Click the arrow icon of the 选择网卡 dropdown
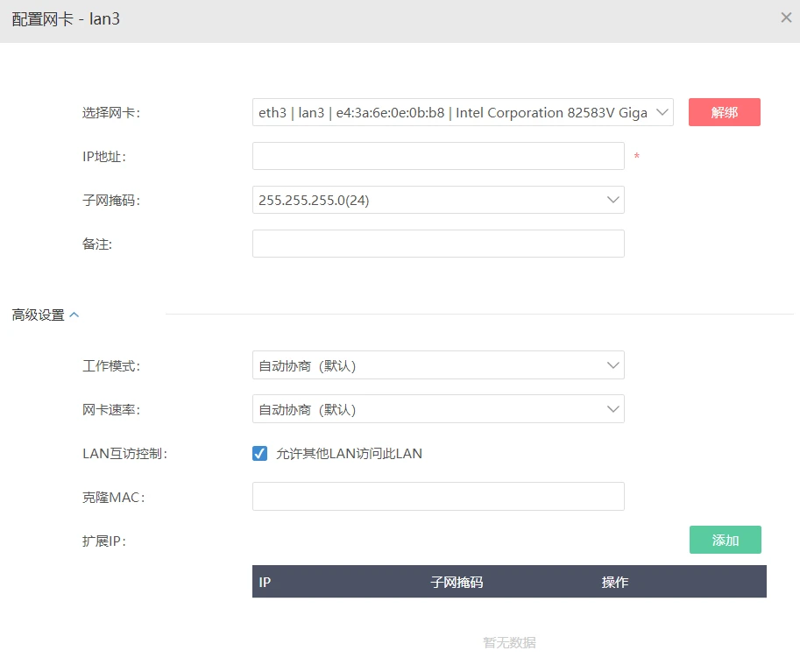 pos(662,112)
